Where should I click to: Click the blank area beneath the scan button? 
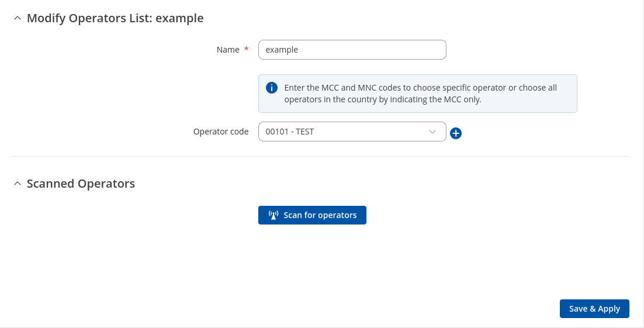(x=312, y=257)
